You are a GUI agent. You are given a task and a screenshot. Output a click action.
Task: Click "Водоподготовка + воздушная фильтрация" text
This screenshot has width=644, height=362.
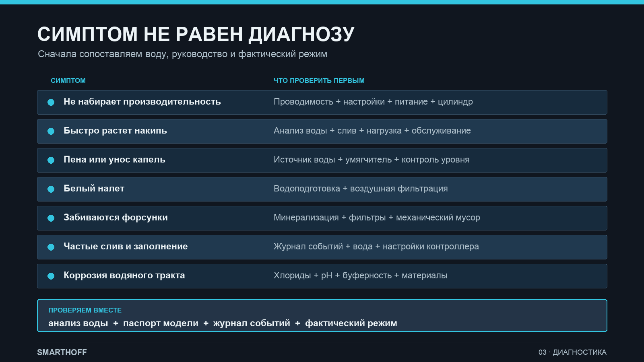[361, 189]
